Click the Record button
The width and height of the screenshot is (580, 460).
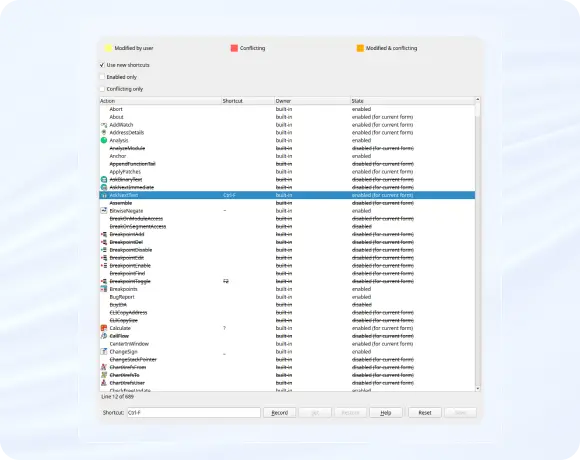(280, 413)
